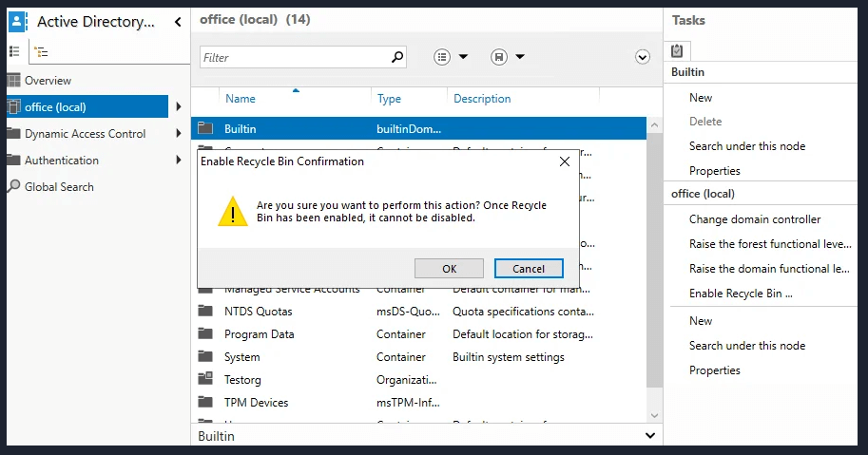The width and height of the screenshot is (868, 455).
Task: Open dropdown arrow beside saved queries icon
Action: 520,56
